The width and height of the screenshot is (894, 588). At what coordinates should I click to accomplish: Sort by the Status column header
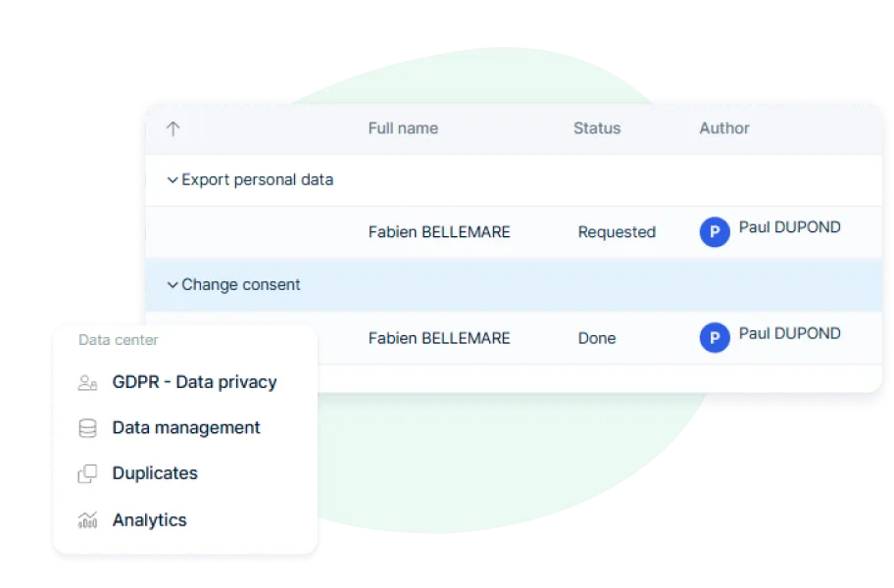tap(597, 128)
